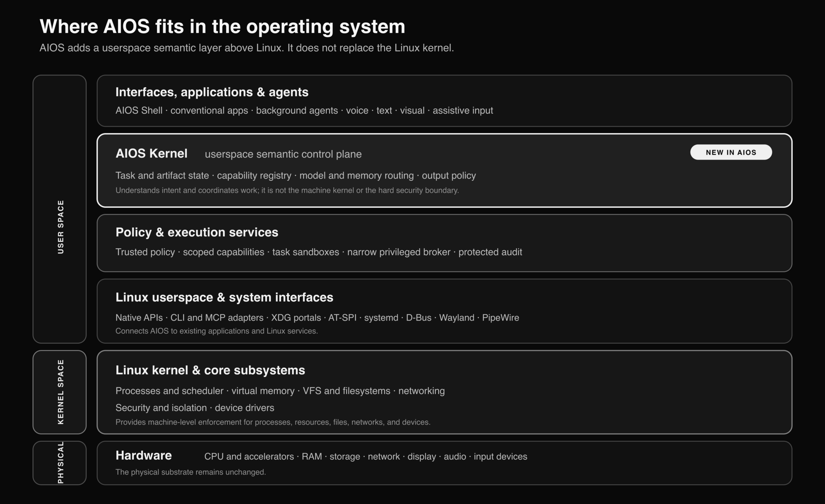Viewport: 825px width, 504px height.
Task: Click heading 'Interfaces, applications & agents'
Action: pyautogui.click(x=212, y=92)
